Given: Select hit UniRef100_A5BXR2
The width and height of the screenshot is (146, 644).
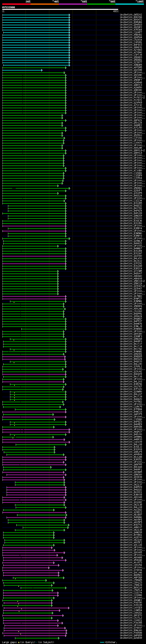Looking at the screenshot, I should pos(131,35).
